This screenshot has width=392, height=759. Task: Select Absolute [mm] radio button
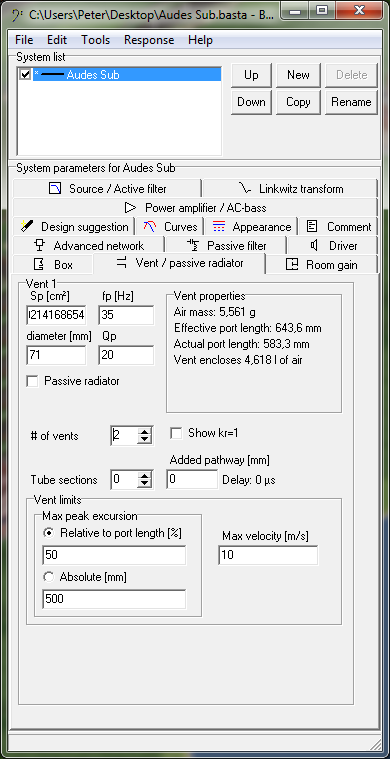pos(48,577)
